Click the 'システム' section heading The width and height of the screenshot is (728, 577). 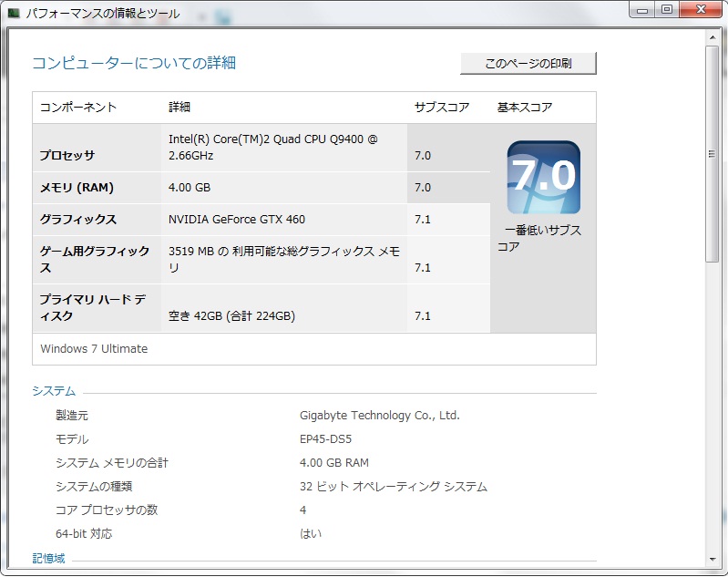click(x=54, y=391)
